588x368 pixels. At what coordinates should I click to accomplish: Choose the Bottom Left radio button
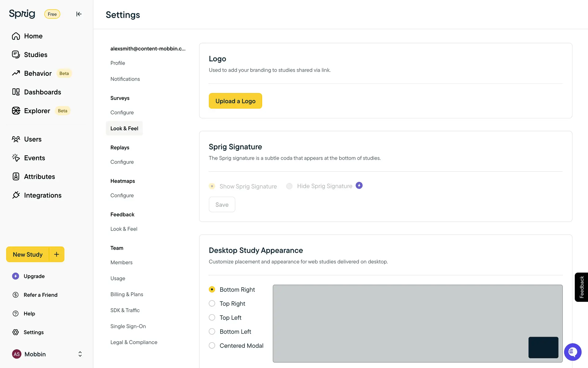[212, 332]
